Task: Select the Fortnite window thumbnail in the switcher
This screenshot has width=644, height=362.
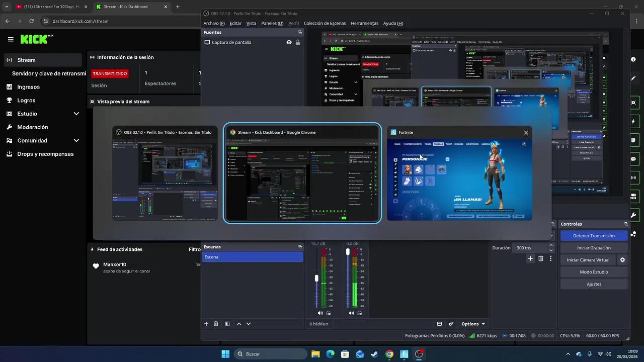Action: tap(459, 173)
